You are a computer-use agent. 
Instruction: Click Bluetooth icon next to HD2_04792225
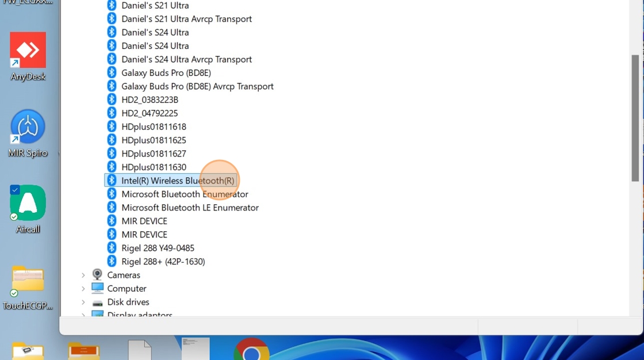(x=112, y=113)
